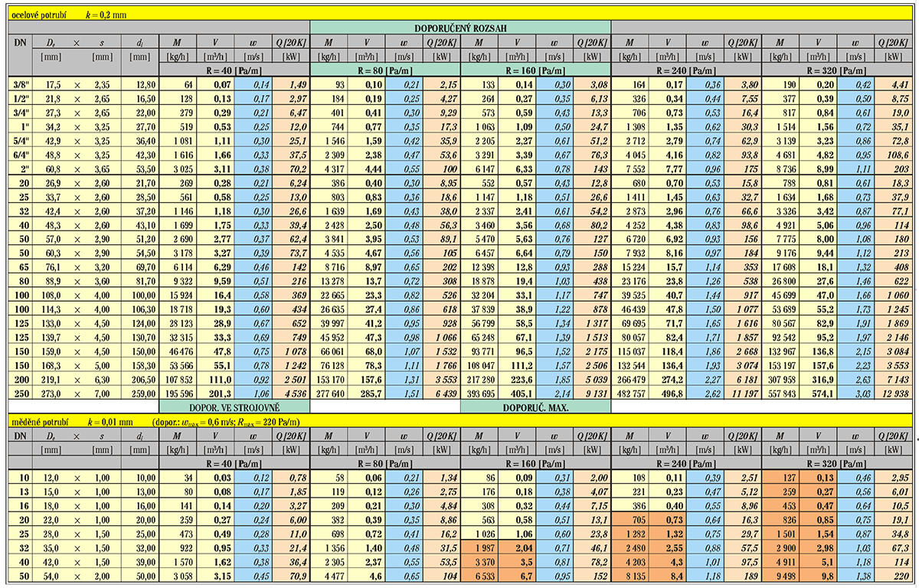This screenshot has width=919, height=588.
Task: Select the heat output cell reading 1 245
Action: pyautogui.click(x=893, y=309)
